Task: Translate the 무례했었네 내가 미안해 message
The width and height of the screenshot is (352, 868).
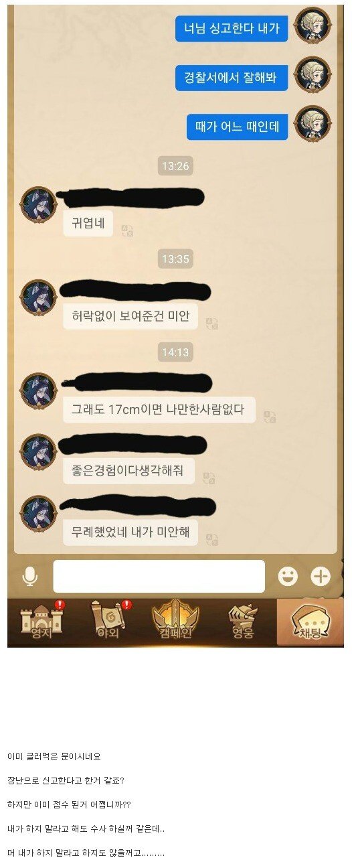Action: click(x=212, y=539)
